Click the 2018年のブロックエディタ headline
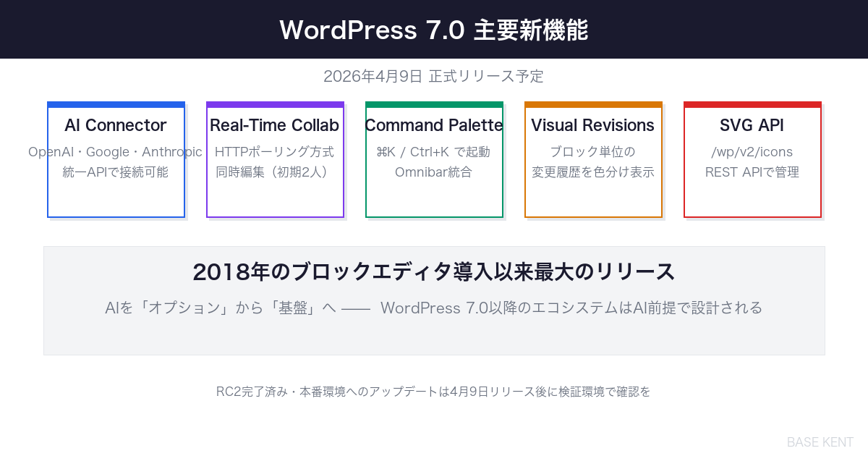The width and height of the screenshot is (868, 456). 433,271
